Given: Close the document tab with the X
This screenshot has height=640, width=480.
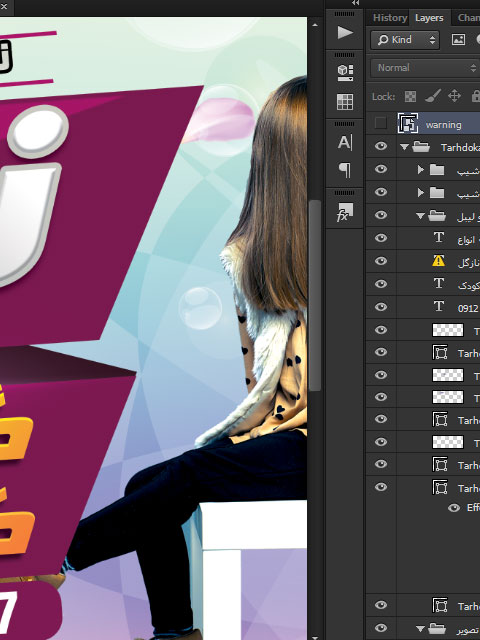Looking at the screenshot, I should (4, 6).
